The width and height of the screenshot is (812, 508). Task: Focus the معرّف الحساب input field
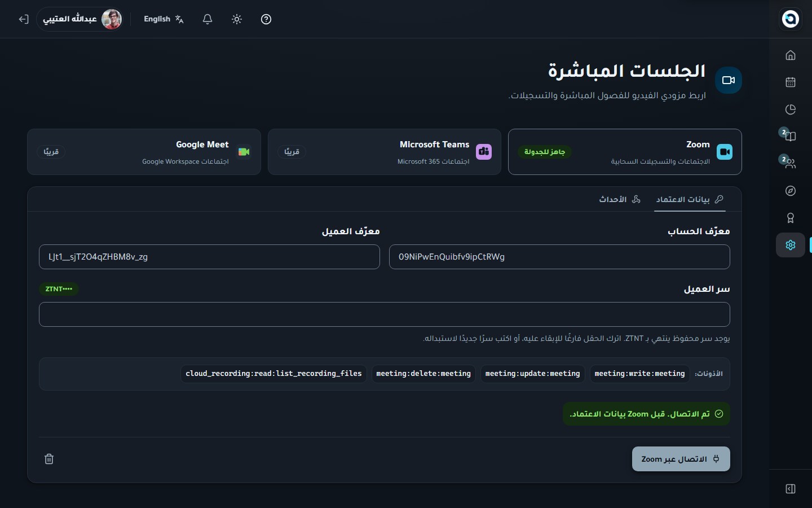click(559, 257)
